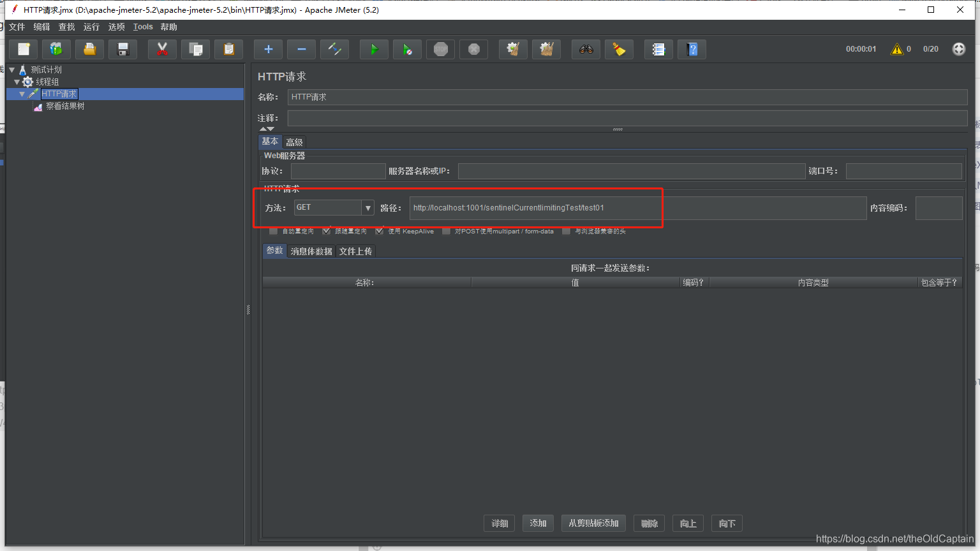This screenshot has width=980, height=551.
Task: Toggle enabled state of element
Action: point(335,49)
